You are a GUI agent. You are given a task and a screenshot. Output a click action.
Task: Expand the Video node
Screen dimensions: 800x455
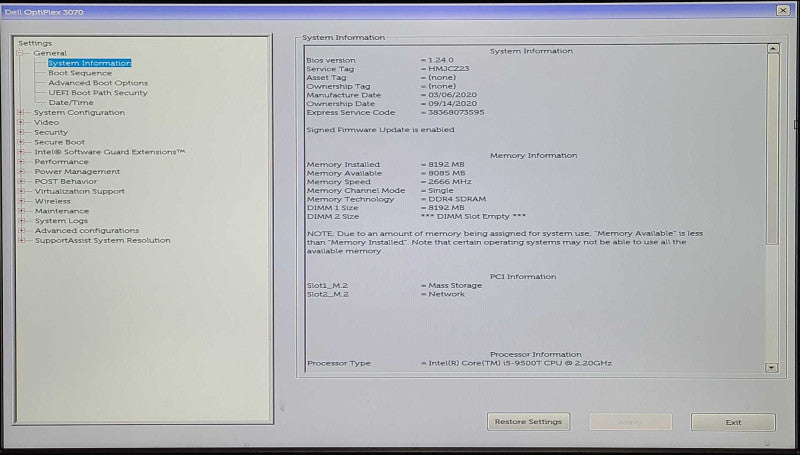[21, 122]
